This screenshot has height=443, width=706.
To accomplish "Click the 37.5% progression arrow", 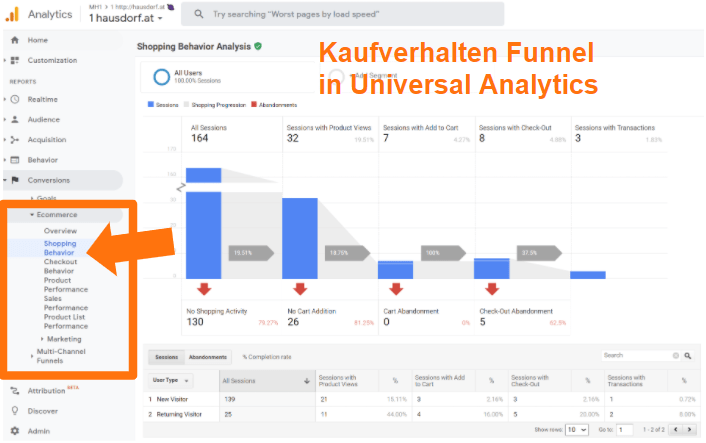I will click(539, 253).
